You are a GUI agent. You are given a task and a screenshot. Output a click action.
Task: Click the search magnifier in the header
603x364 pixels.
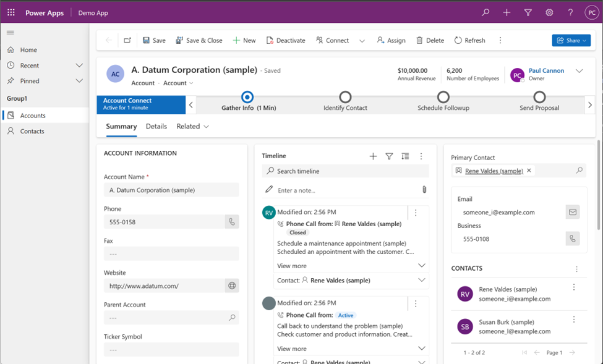(x=485, y=13)
